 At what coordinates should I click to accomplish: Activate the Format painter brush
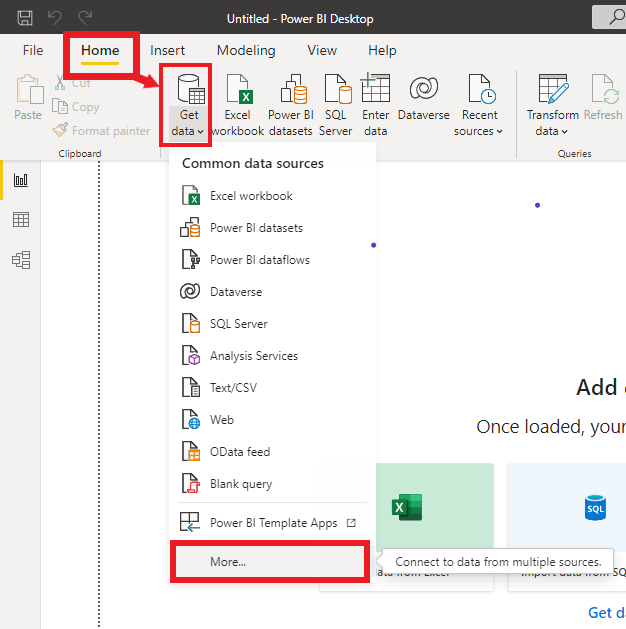[101, 131]
